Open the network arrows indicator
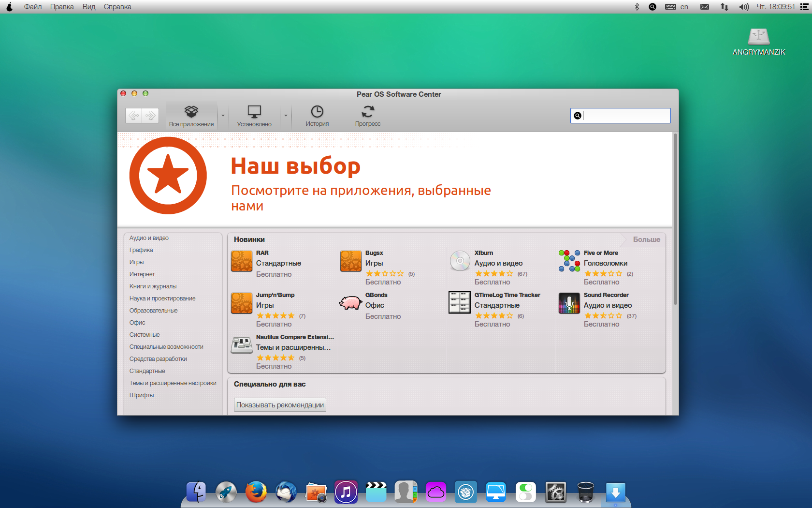The image size is (812, 508). [x=725, y=7]
